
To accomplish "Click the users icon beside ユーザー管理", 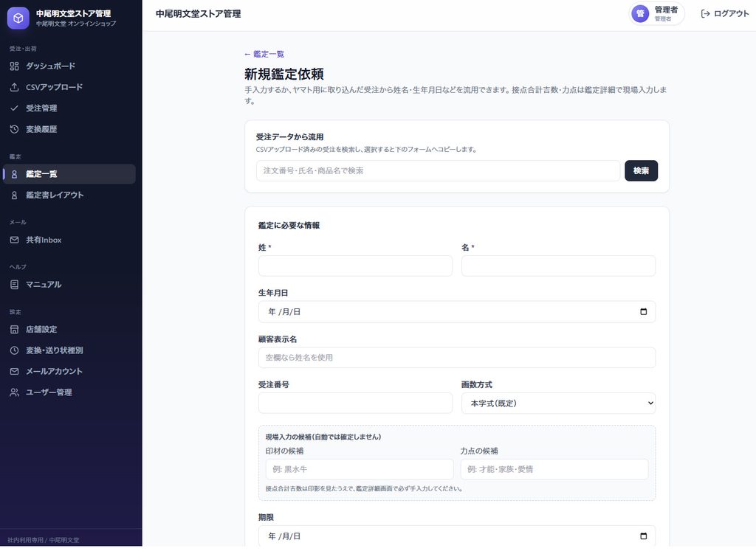I will [x=15, y=392].
